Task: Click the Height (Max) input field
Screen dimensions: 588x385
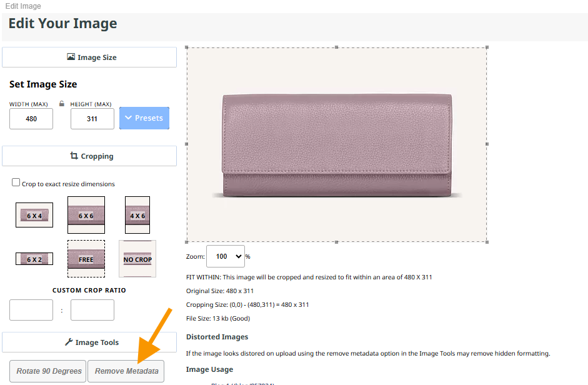Action: click(92, 119)
